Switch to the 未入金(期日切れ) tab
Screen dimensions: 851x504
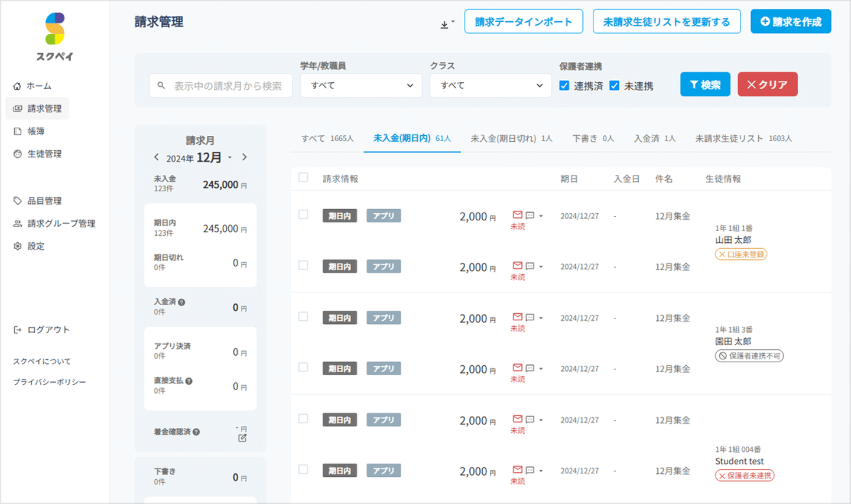pos(511,138)
